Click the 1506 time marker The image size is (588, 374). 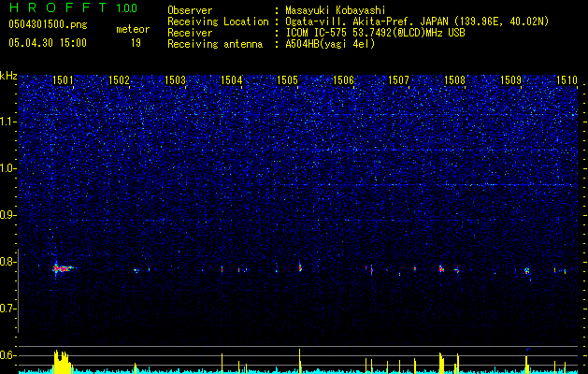[343, 79]
